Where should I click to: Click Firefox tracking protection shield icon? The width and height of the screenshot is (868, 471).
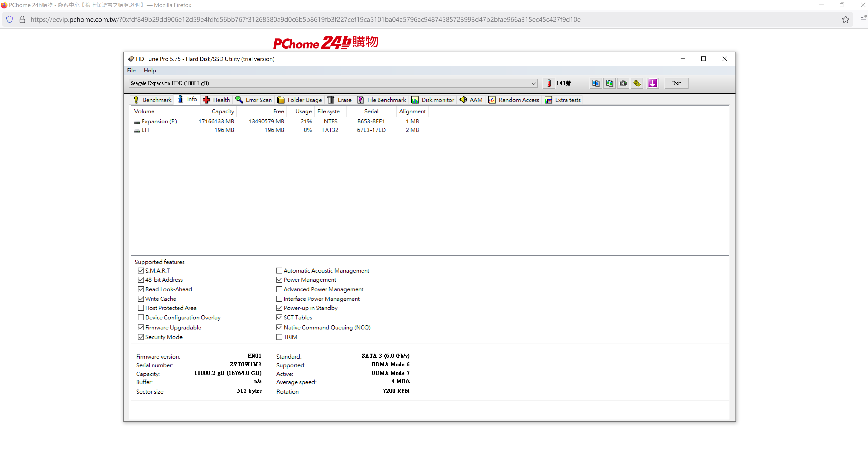[x=10, y=20]
